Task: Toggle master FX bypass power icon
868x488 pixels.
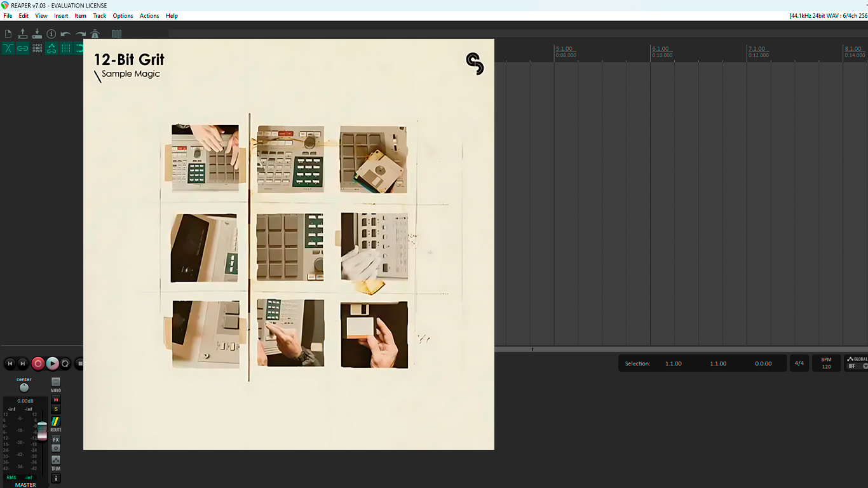Action: 56,448
